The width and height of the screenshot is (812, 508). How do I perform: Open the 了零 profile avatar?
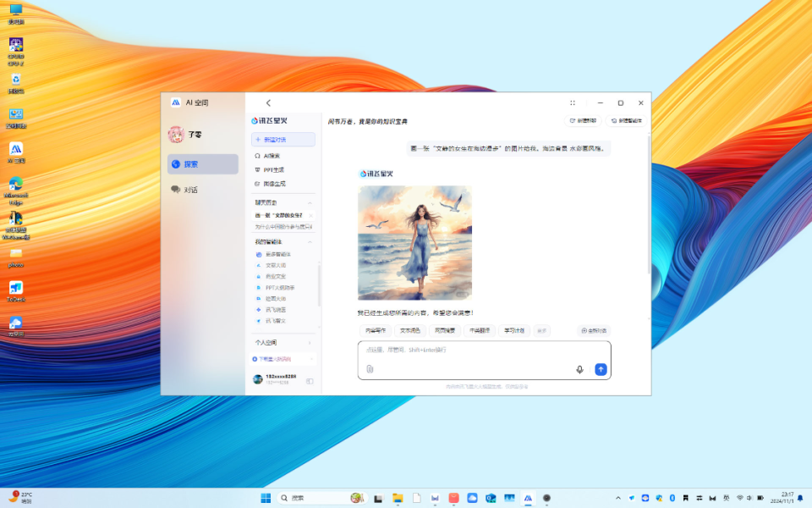tap(176, 135)
